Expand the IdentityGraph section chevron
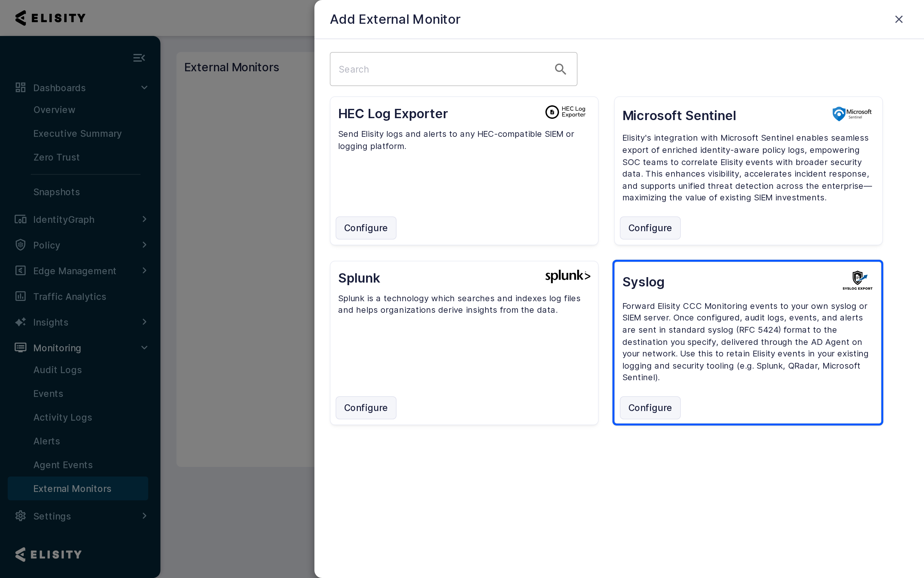Screen dimensions: 924x578 click(144, 219)
